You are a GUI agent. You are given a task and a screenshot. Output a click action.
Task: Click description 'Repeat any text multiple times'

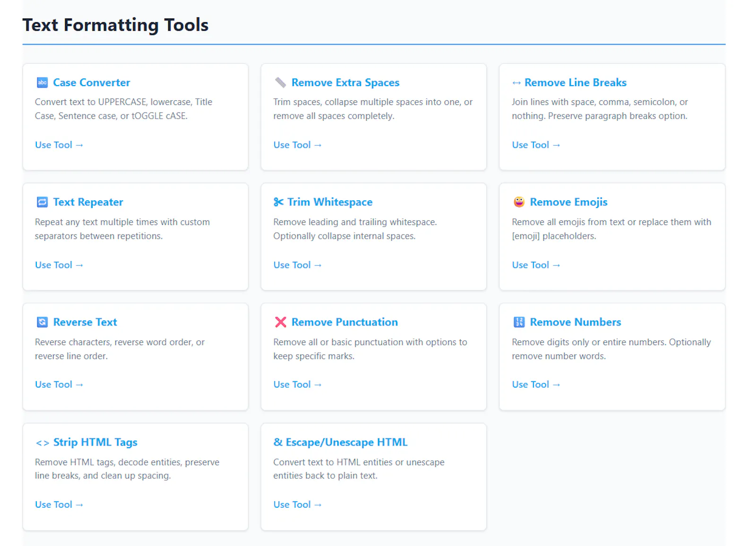[122, 229]
